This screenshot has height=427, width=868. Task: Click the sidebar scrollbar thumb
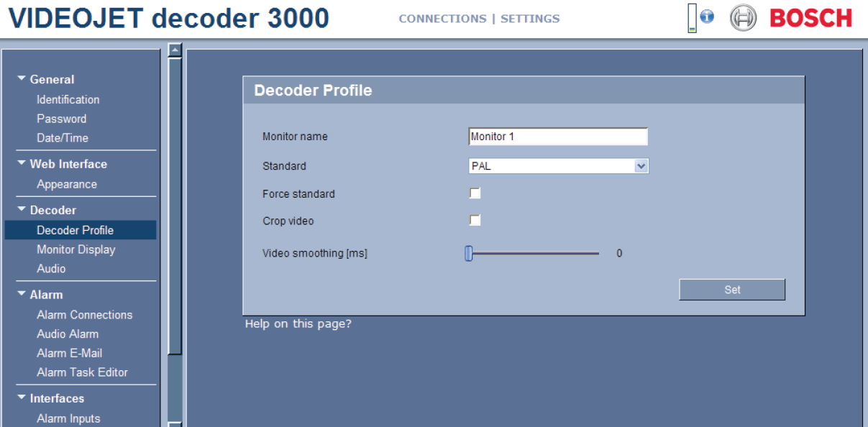175,206
